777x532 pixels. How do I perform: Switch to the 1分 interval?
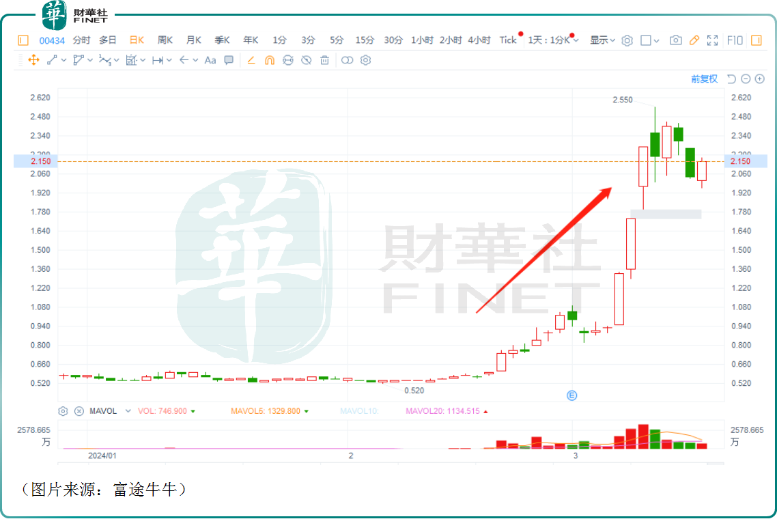279,40
